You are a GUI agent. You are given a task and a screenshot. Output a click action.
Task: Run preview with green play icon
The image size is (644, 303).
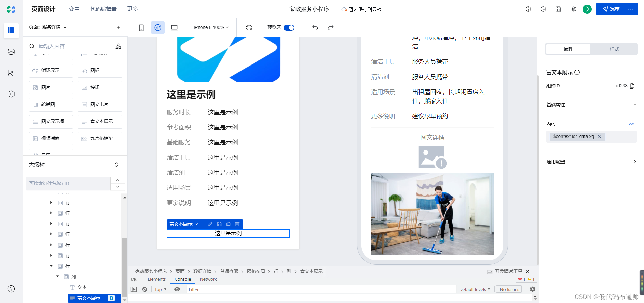pos(587,9)
